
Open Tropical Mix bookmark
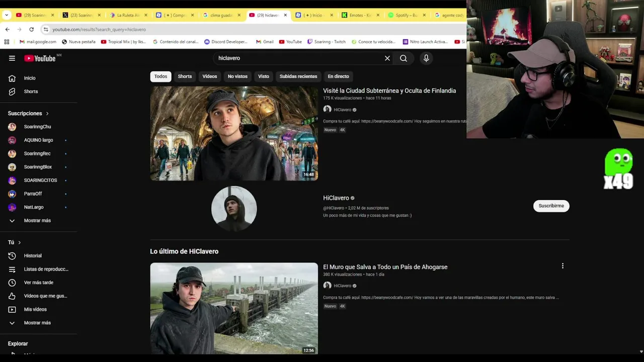123,42
